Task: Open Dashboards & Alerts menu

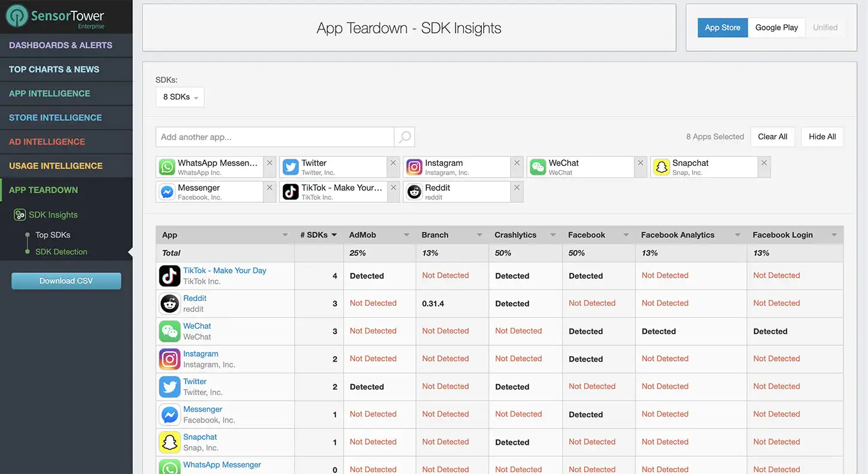Action: click(x=66, y=45)
